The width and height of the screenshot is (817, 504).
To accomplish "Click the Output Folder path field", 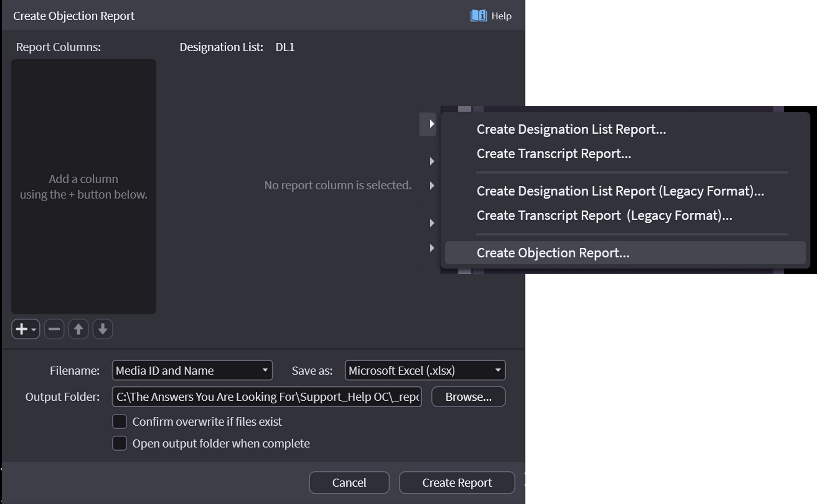I will 267,397.
